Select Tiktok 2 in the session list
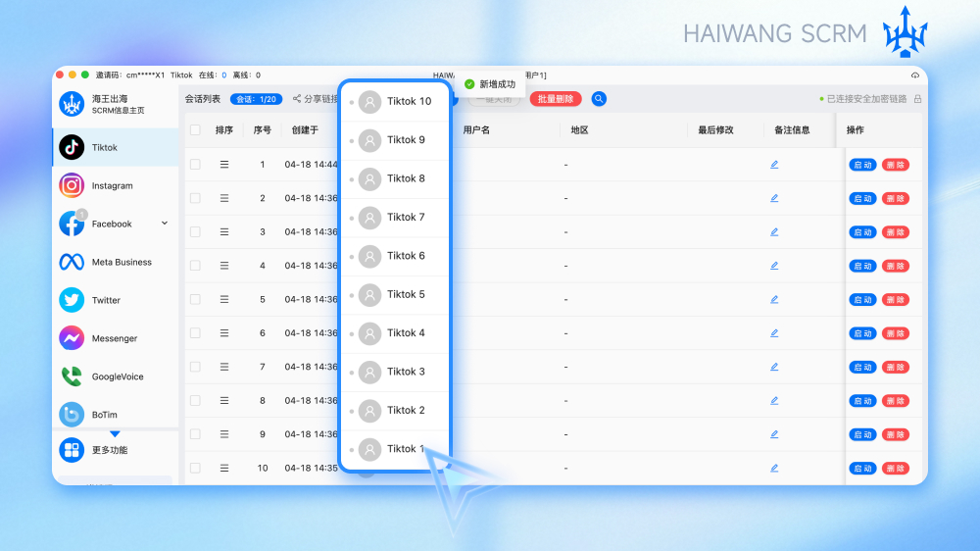Image resolution: width=980 pixels, height=551 pixels. [396, 411]
